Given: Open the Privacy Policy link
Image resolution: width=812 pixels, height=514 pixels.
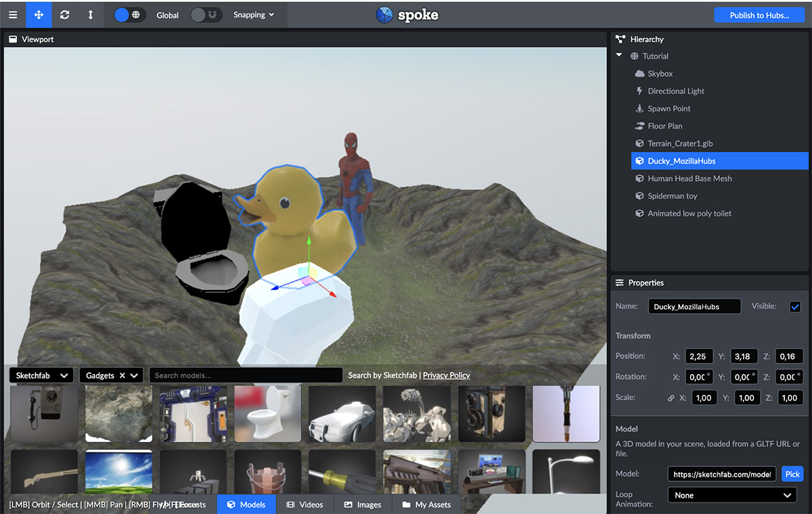Looking at the screenshot, I should (x=447, y=375).
